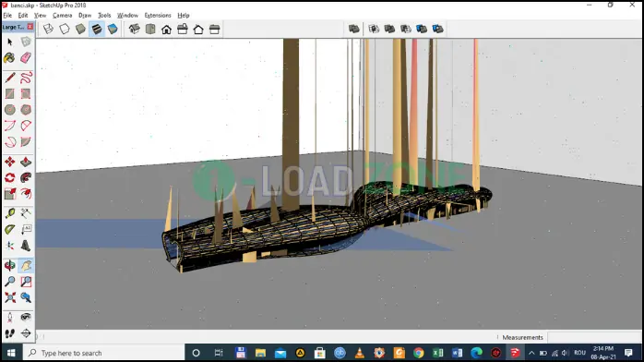Pick the Pie arc tool
This screenshot has width=644, height=362.
coord(26,142)
